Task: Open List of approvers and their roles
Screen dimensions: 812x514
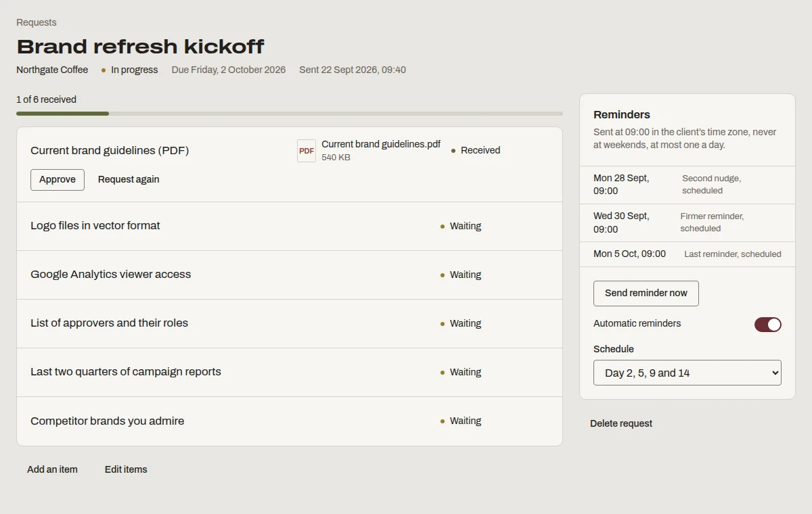Action: pyautogui.click(x=290, y=323)
